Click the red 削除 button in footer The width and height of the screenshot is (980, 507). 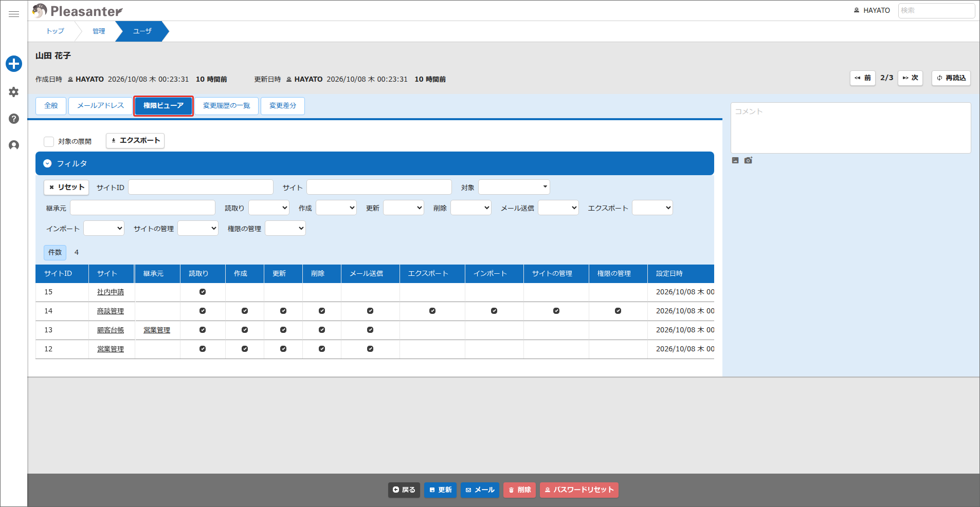(x=519, y=490)
